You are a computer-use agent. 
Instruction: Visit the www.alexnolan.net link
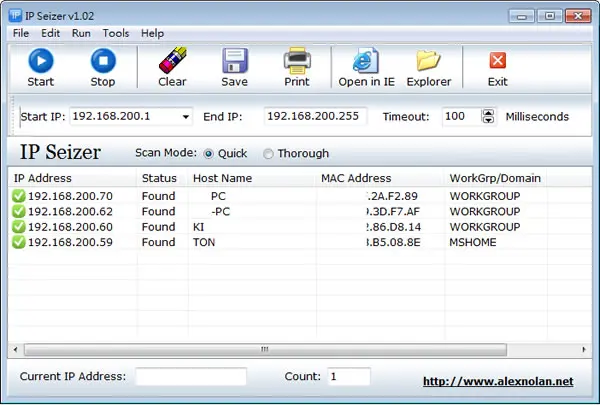pyautogui.click(x=498, y=381)
